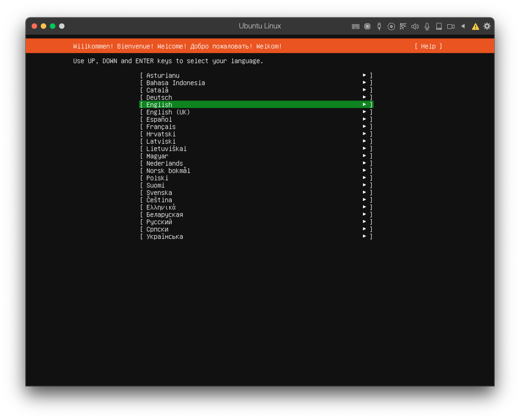
Task: Open the hard disk drive icon
Action: (x=439, y=26)
